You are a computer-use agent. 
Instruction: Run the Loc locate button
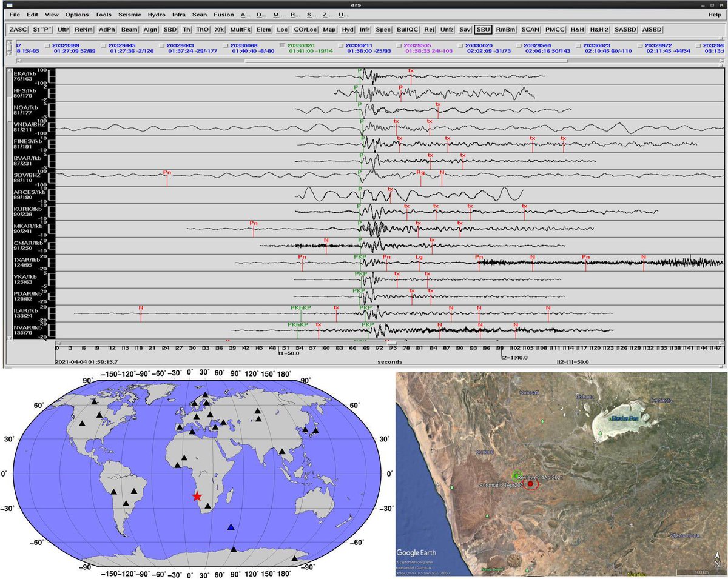point(282,29)
